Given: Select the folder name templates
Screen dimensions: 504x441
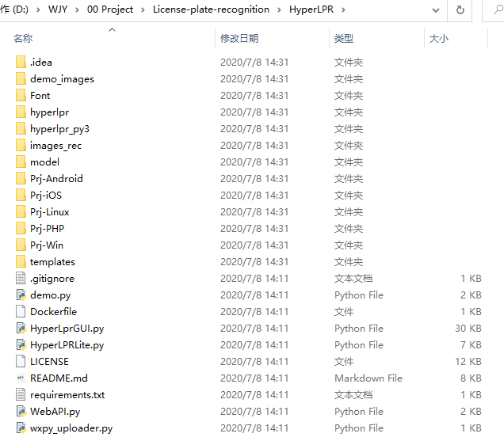Looking at the screenshot, I should (52, 262).
